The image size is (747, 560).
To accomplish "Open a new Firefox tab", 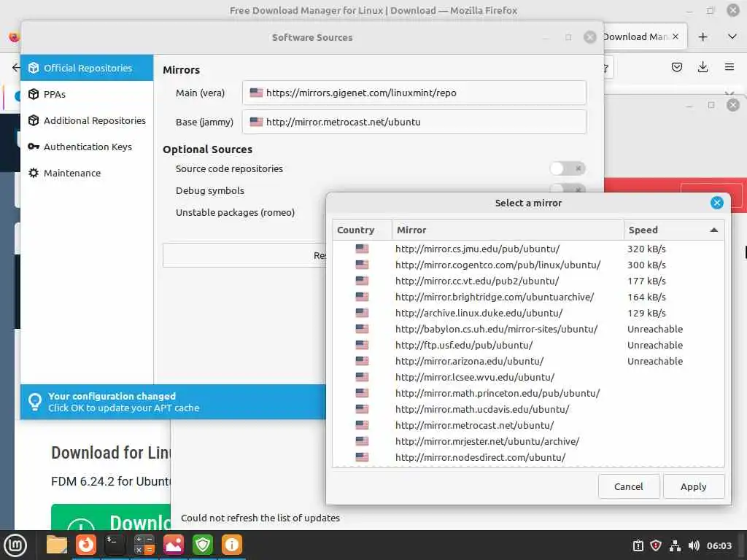I will pyautogui.click(x=703, y=36).
